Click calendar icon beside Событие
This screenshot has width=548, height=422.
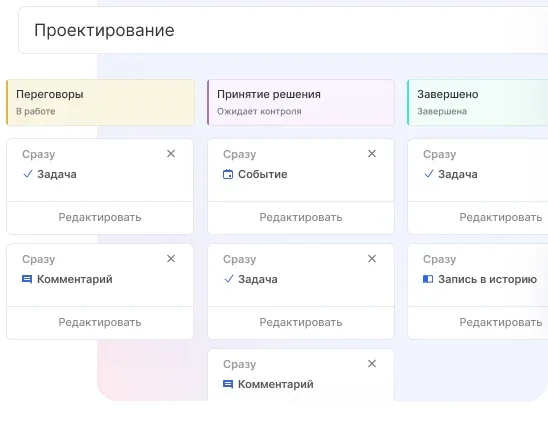tap(228, 174)
